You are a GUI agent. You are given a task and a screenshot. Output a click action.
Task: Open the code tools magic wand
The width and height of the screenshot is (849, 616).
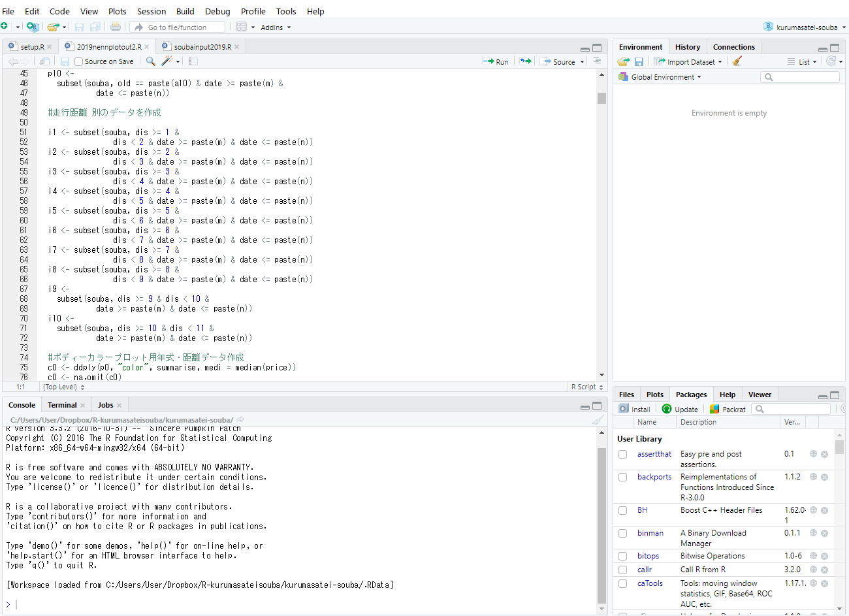click(x=167, y=61)
